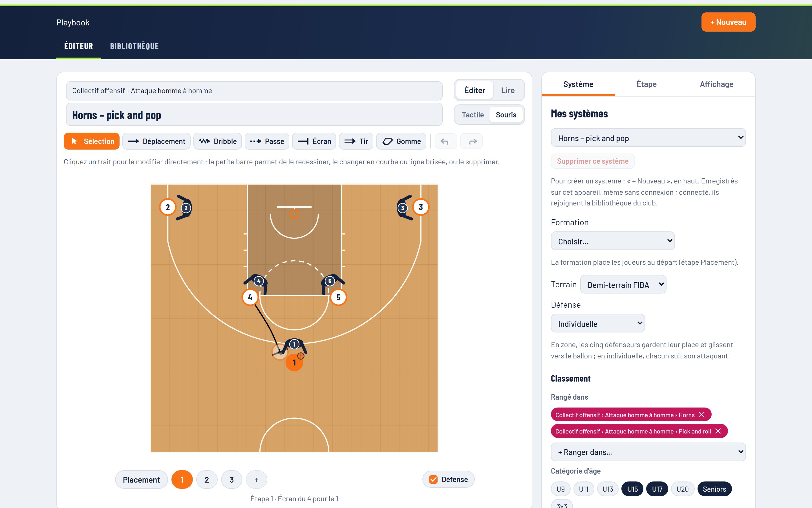The width and height of the screenshot is (812, 508).
Task: Click the Playbook title link
Action: coord(73,23)
